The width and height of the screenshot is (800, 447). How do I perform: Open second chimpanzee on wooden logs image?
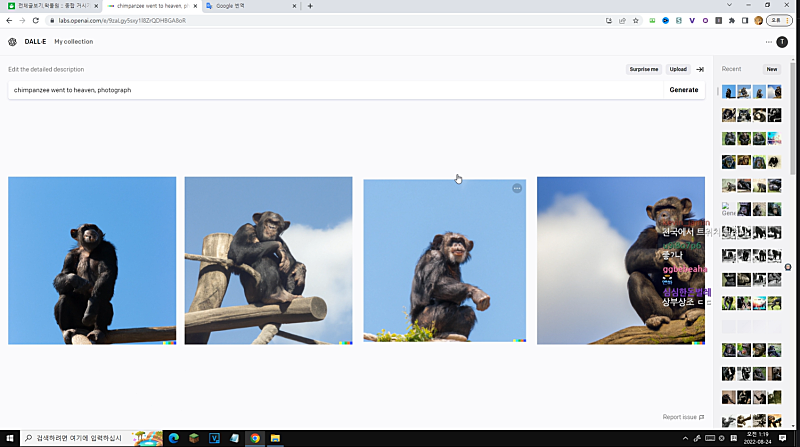click(268, 260)
